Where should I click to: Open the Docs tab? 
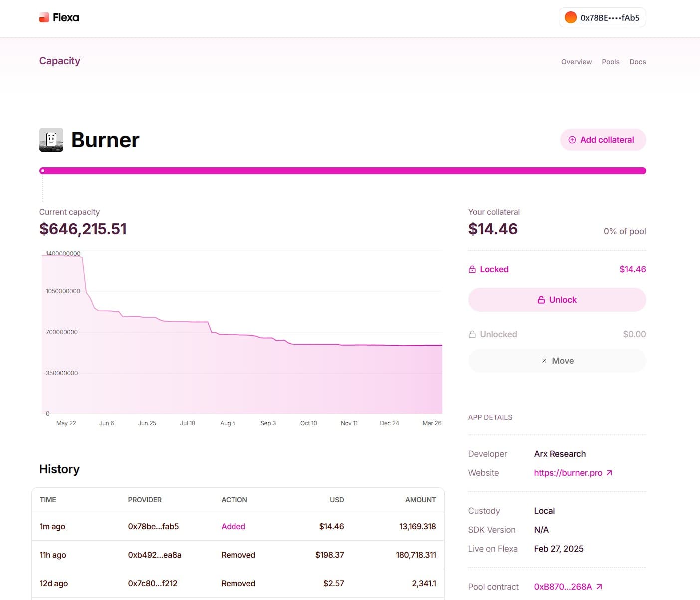coord(637,62)
